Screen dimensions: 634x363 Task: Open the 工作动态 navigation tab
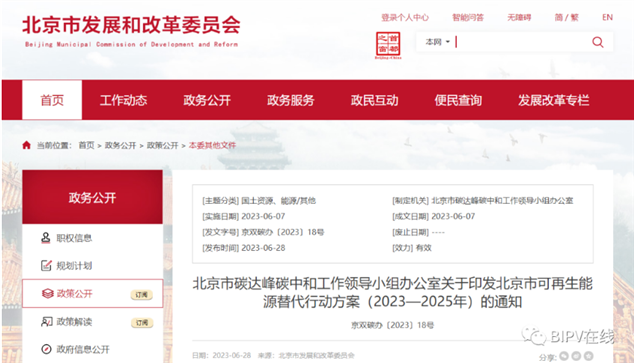pyautogui.click(x=123, y=100)
